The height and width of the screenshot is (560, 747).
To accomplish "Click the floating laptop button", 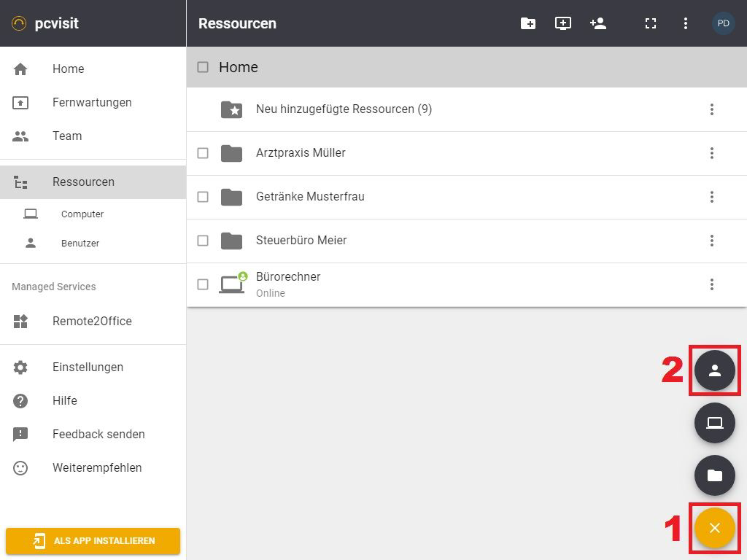I will coord(714,423).
